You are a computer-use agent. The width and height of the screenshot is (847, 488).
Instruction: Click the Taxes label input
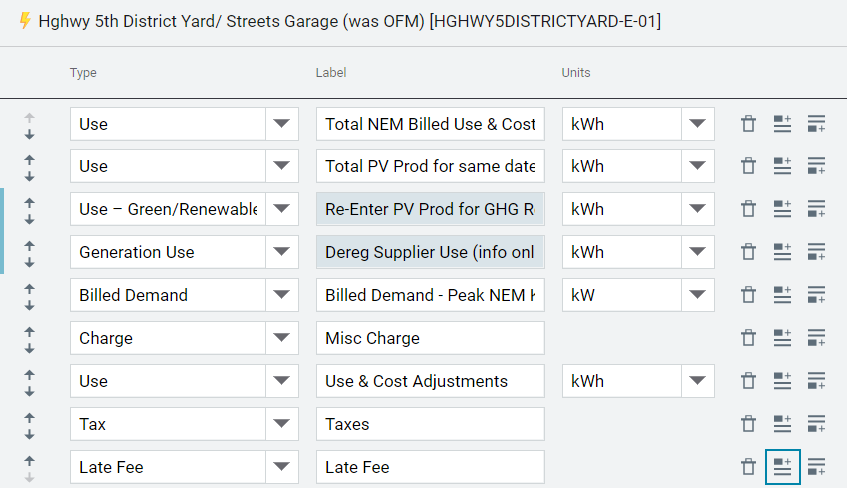coord(430,424)
